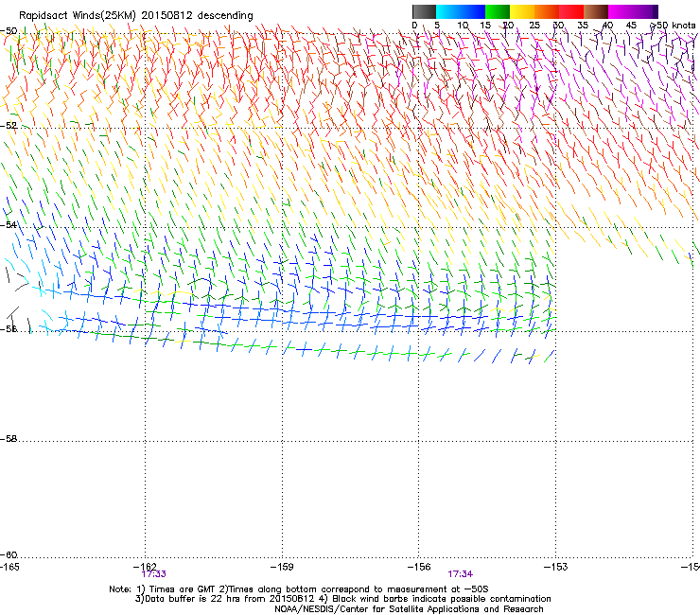700x615 pixels.
Task: Click the -58 latitude axis label
Action: pos(9,439)
